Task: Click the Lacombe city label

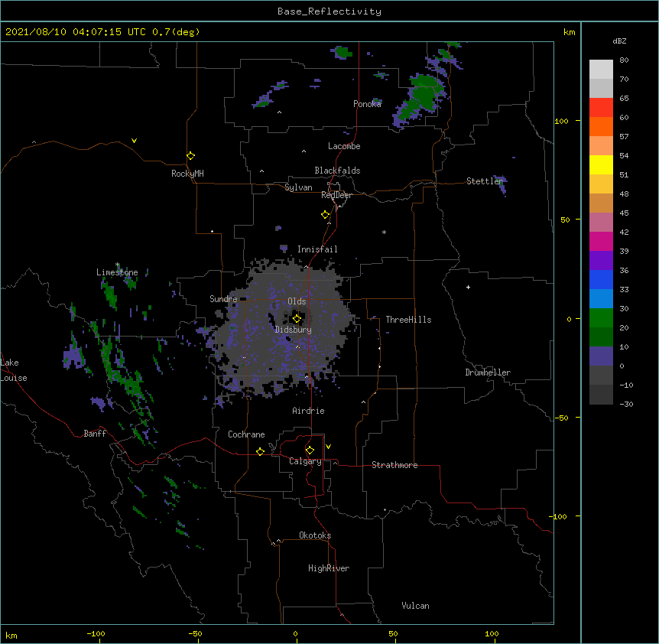Action: coord(344,146)
